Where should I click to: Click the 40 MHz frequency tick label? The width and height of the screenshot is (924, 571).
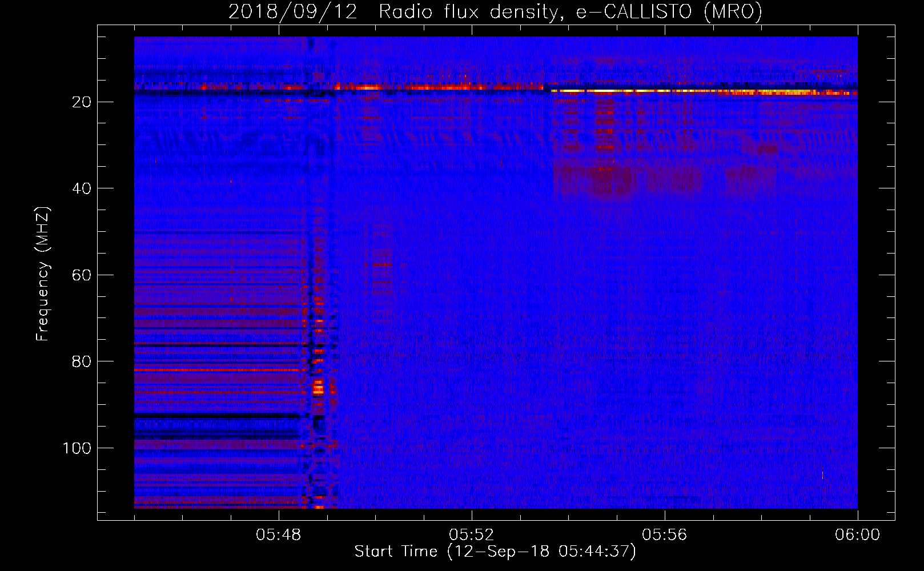click(x=82, y=188)
